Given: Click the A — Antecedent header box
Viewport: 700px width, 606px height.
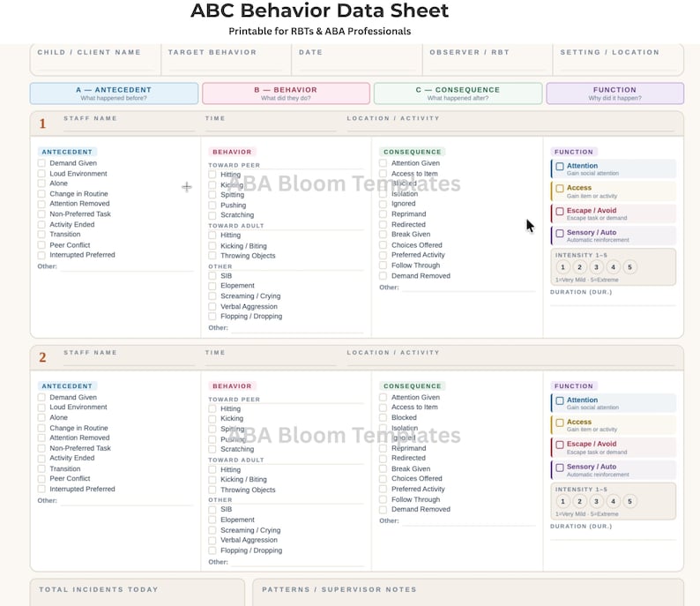Looking at the screenshot, I should click(x=115, y=94).
